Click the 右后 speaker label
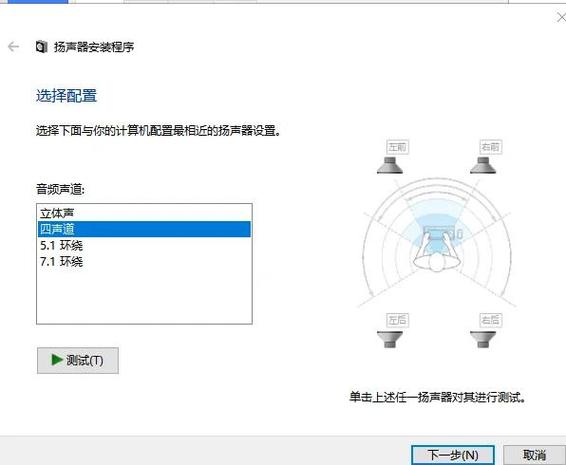 (491, 320)
